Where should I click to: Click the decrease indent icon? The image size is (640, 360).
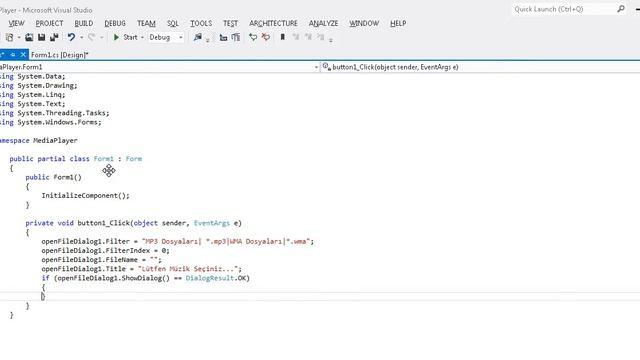click(x=223, y=38)
